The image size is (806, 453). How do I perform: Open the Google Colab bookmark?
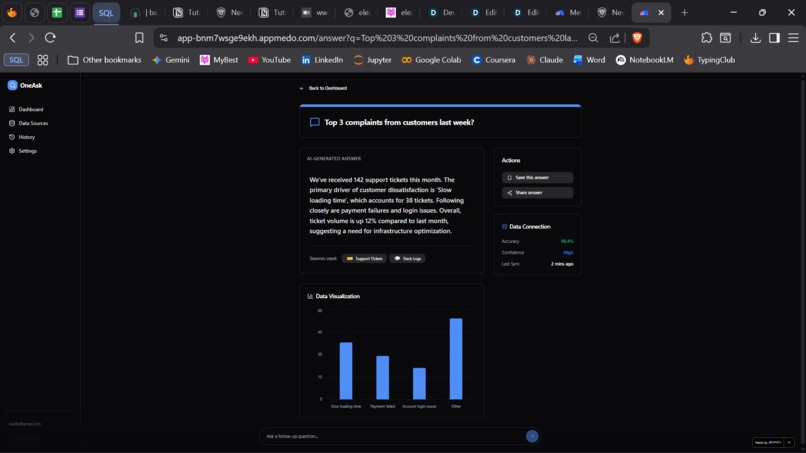click(x=431, y=60)
